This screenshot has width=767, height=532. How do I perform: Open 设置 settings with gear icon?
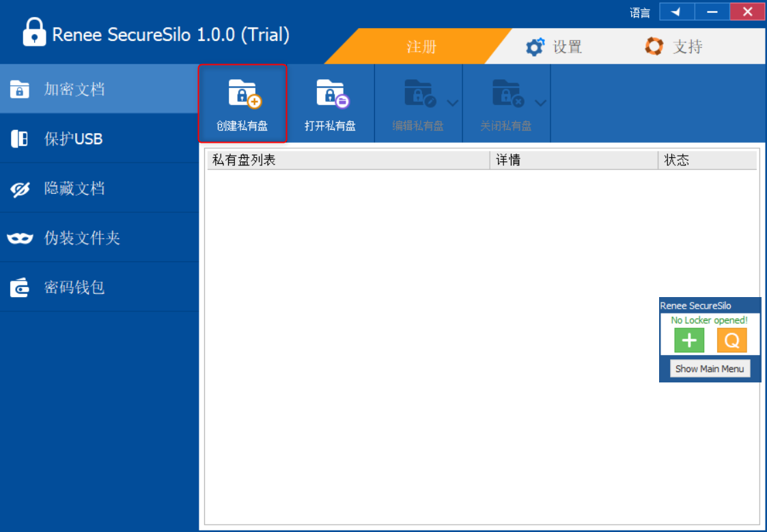pos(554,46)
